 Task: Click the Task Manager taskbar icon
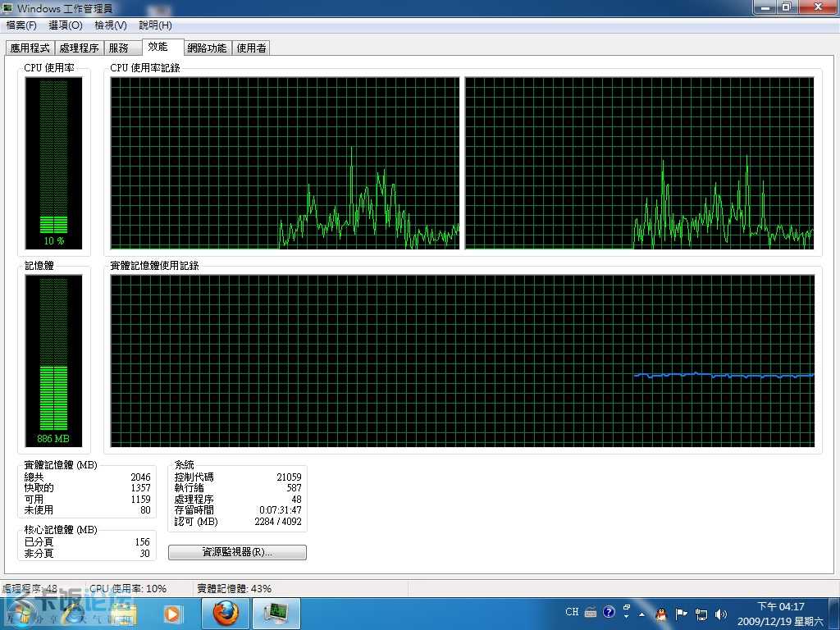click(x=276, y=614)
